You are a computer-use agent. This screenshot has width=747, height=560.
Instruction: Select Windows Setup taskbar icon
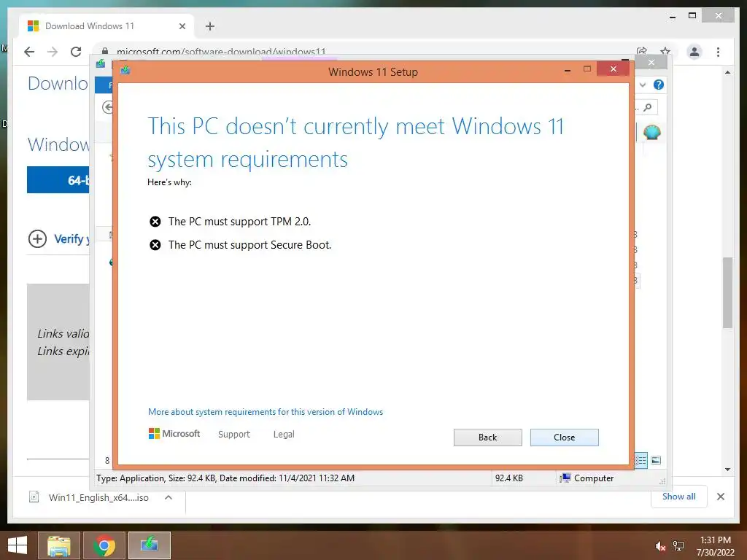point(149,545)
